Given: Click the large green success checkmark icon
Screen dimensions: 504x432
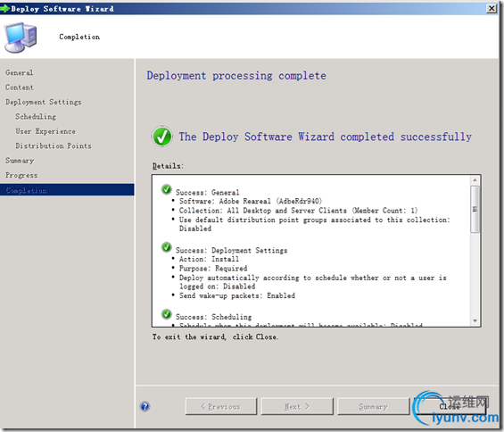Looking at the screenshot, I should (x=162, y=137).
